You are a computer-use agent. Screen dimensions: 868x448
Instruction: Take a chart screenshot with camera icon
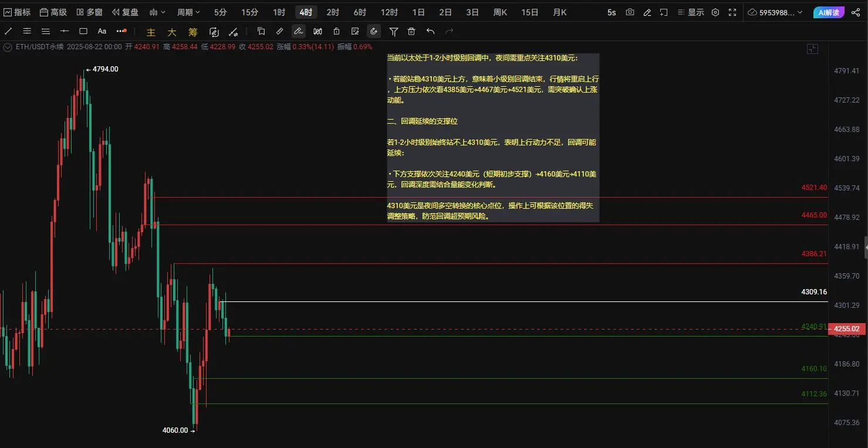pos(630,12)
